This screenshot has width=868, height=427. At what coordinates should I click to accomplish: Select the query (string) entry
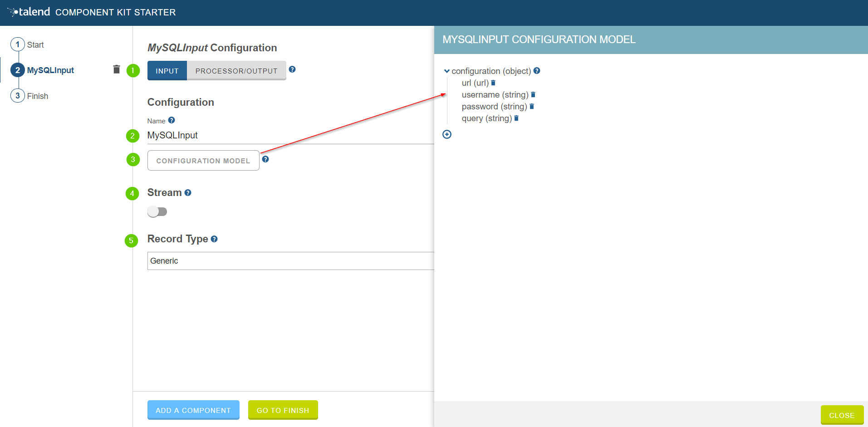[x=487, y=118]
